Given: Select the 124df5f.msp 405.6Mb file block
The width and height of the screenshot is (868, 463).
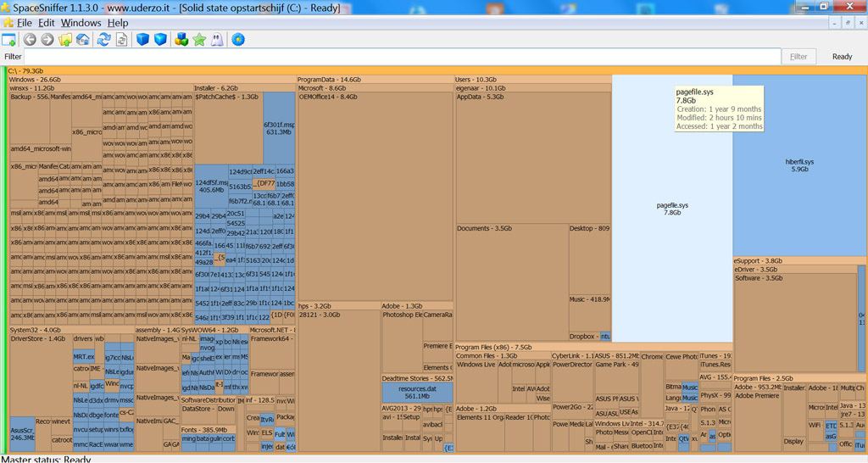Looking at the screenshot, I should (x=211, y=186).
